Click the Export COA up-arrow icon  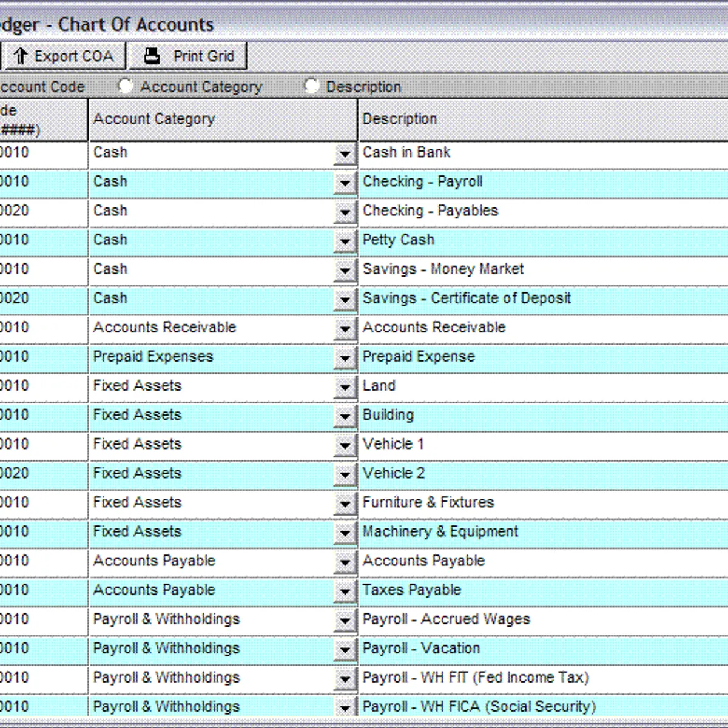21,56
